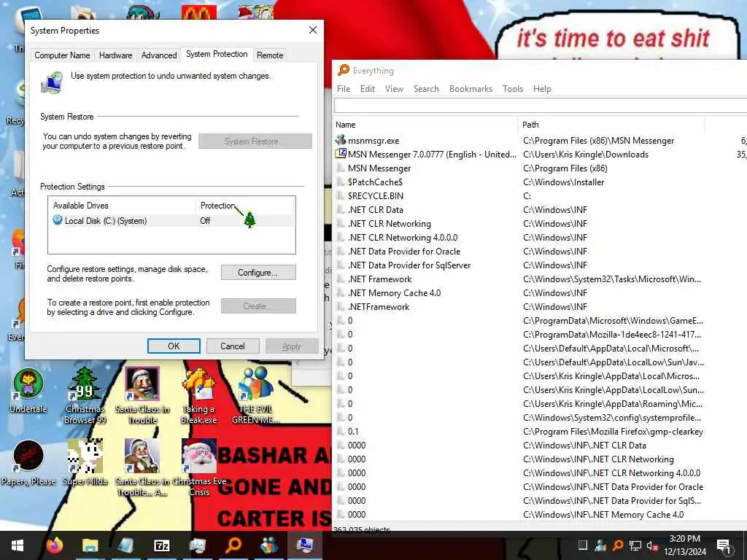The height and width of the screenshot is (560, 747).
Task: Open the Search menu in Everything
Action: pyautogui.click(x=426, y=88)
